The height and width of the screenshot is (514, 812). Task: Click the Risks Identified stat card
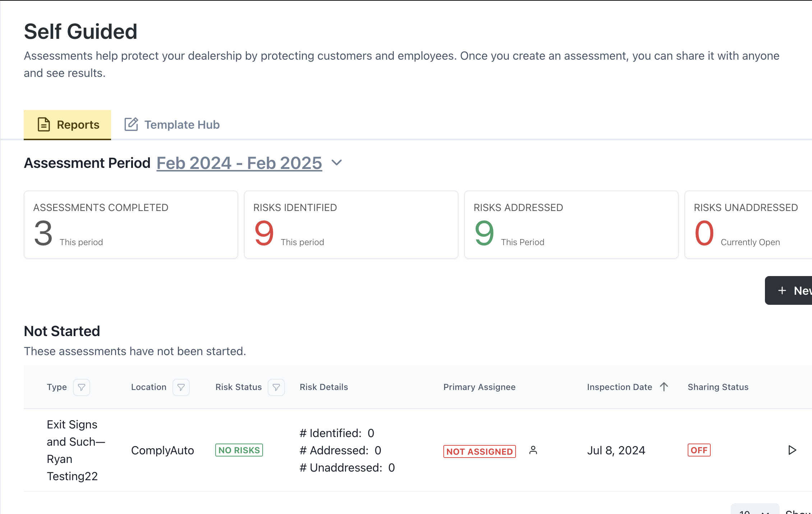click(351, 225)
